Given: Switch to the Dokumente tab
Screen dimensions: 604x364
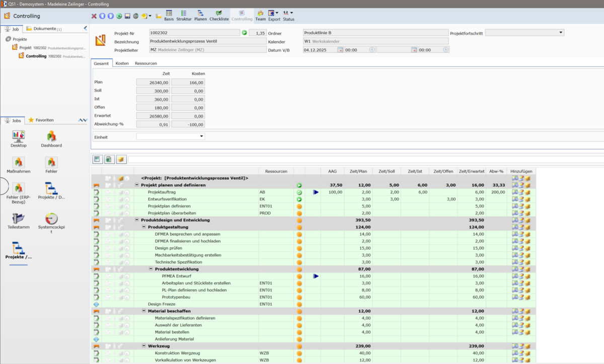Looking at the screenshot, I should tap(44, 29).
